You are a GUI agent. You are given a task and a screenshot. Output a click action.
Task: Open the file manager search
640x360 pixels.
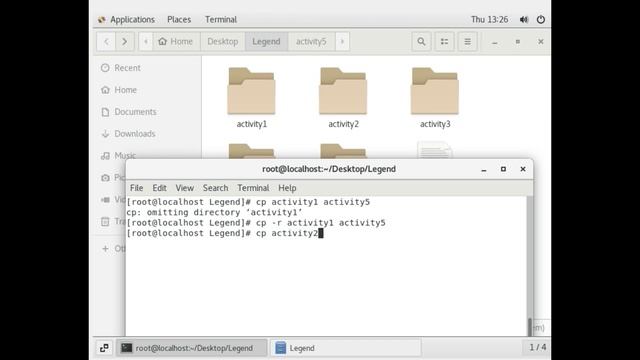(x=421, y=42)
